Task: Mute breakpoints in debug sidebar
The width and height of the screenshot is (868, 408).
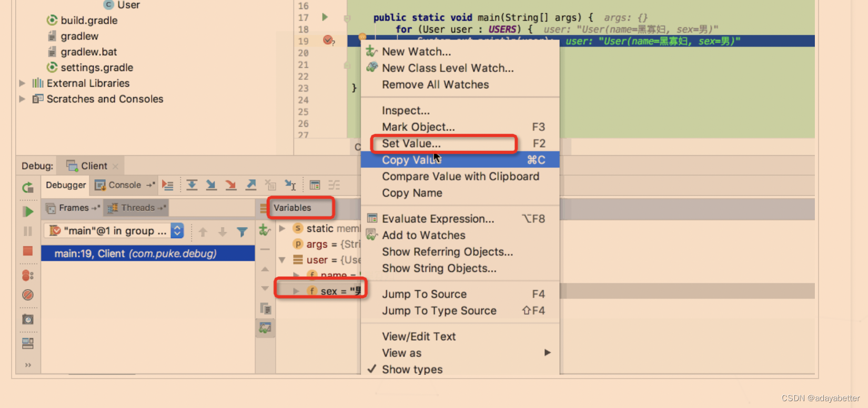Action: point(28,295)
